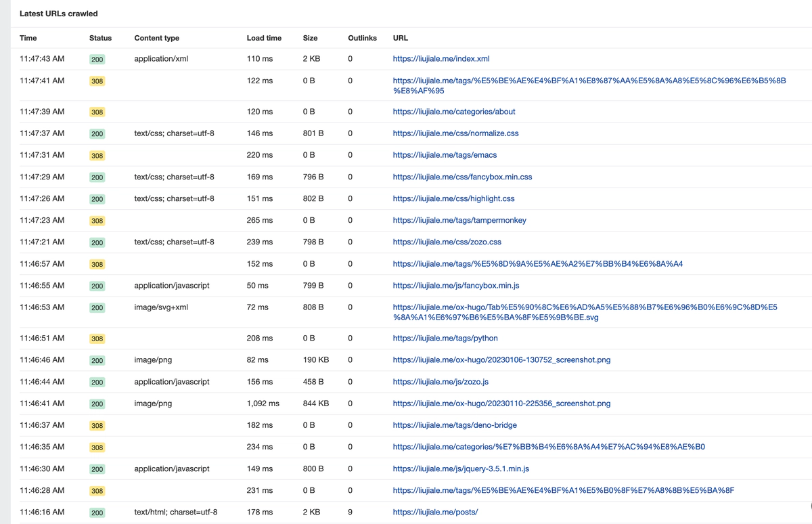Follow the js/zozo.js link
Screen dimensions: 812x524
441,382
